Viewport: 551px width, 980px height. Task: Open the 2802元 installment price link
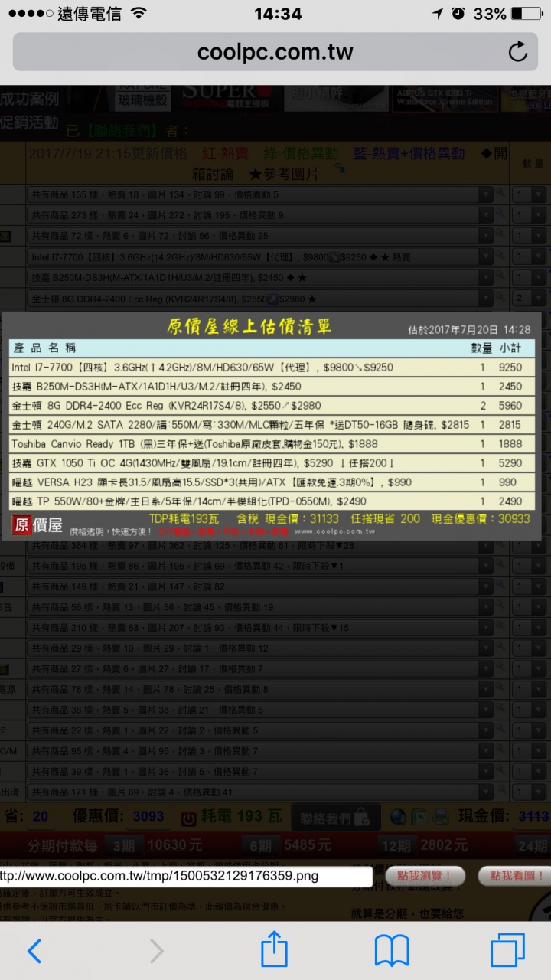445,846
